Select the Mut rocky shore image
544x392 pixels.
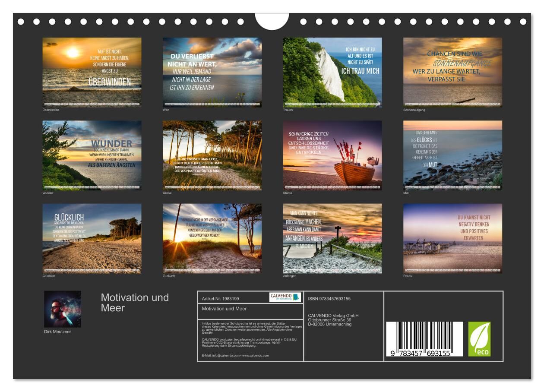coord(452,155)
